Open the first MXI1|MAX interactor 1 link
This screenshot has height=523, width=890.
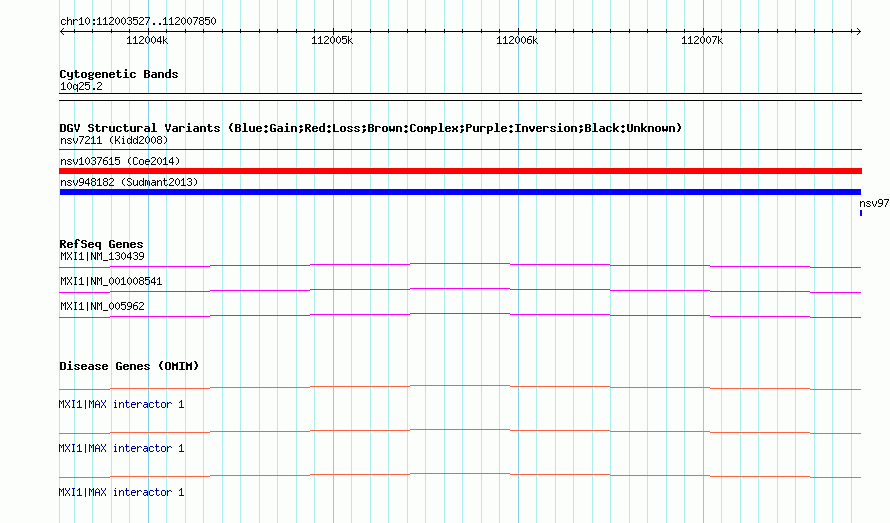point(121,404)
